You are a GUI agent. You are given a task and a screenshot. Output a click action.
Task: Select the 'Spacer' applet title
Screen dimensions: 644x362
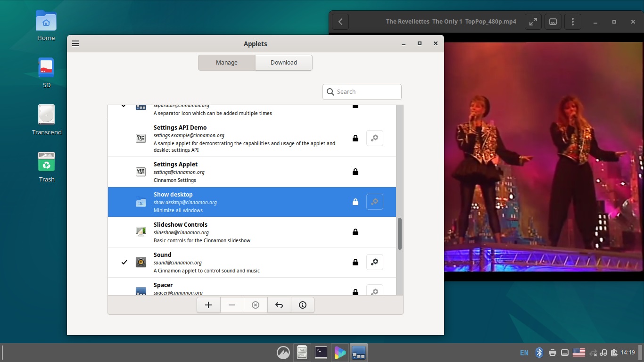coord(163,285)
